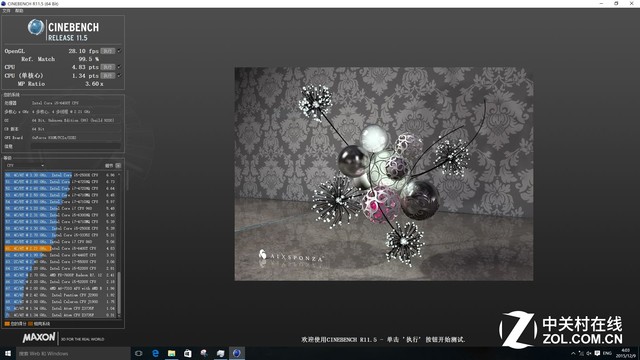Select the top ranking row scoring 6.96

click(x=60, y=175)
